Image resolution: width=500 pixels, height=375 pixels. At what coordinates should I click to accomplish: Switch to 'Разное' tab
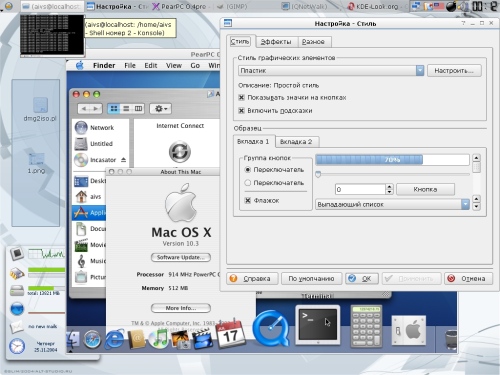click(x=313, y=42)
